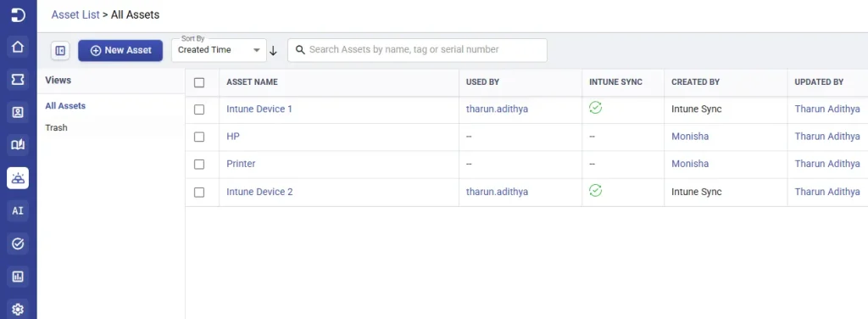Click the INTUNE SYNC column header
The width and height of the screenshot is (868, 319).
(x=615, y=82)
